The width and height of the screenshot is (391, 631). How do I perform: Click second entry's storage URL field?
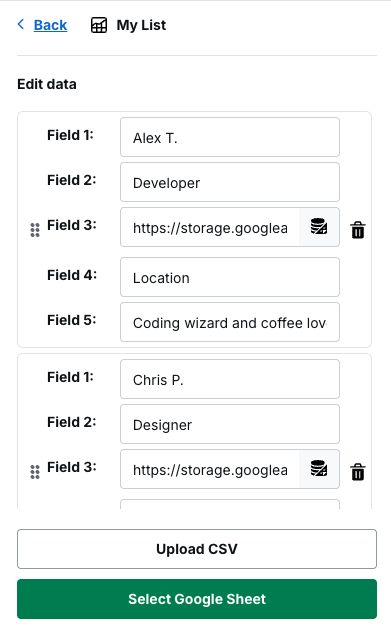210,469
